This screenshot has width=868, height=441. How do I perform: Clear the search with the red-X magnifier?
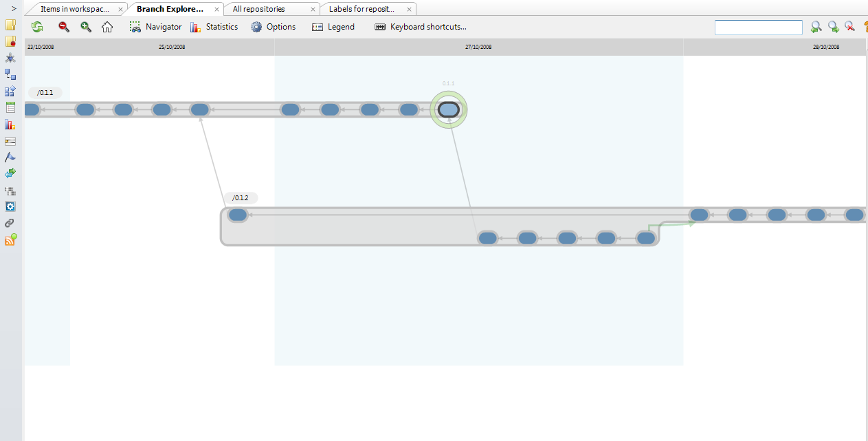tap(851, 27)
